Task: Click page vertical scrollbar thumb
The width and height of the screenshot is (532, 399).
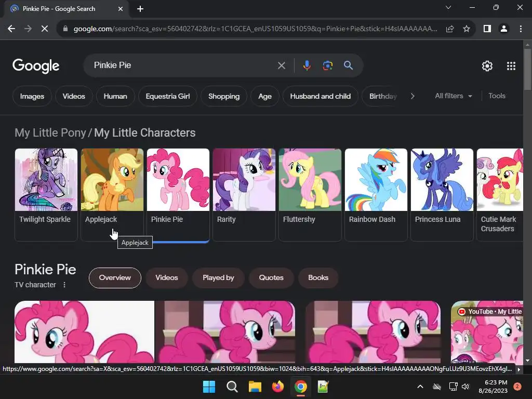Action: pyautogui.click(x=527, y=70)
